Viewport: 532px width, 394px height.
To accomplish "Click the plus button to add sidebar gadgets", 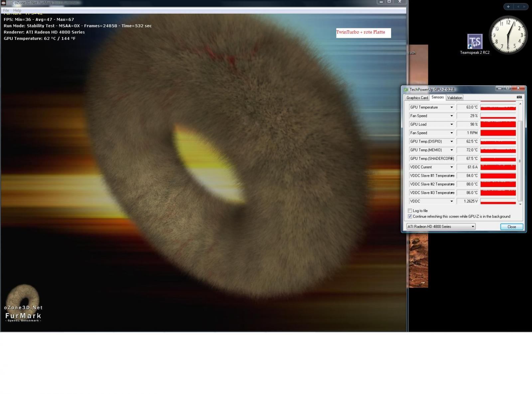I will tap(508, 7).
